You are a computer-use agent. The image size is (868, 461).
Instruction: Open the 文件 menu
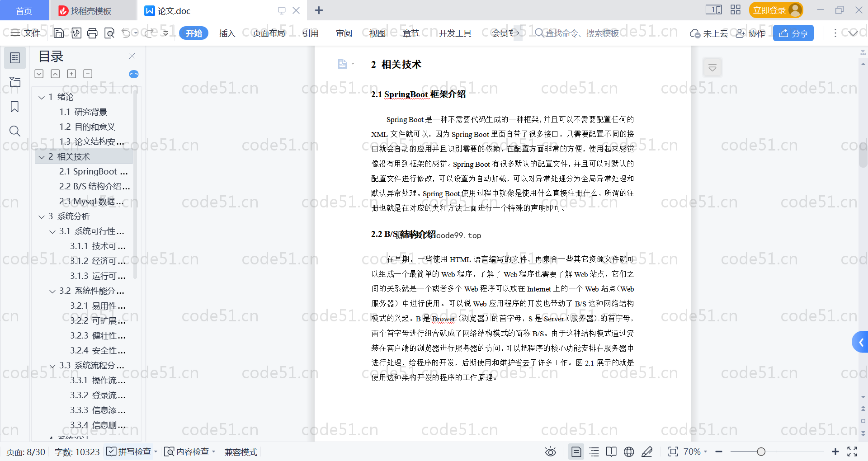tap(26, 33)
